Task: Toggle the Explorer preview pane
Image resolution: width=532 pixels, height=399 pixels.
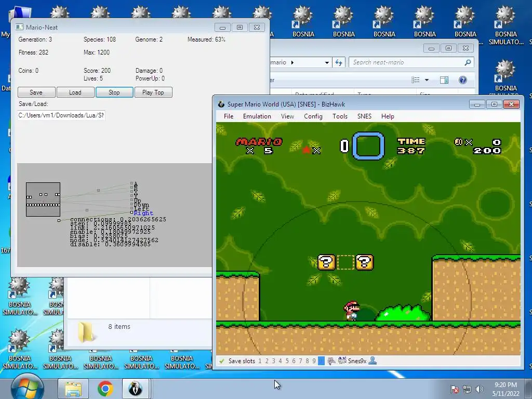Action: point(444,80)
